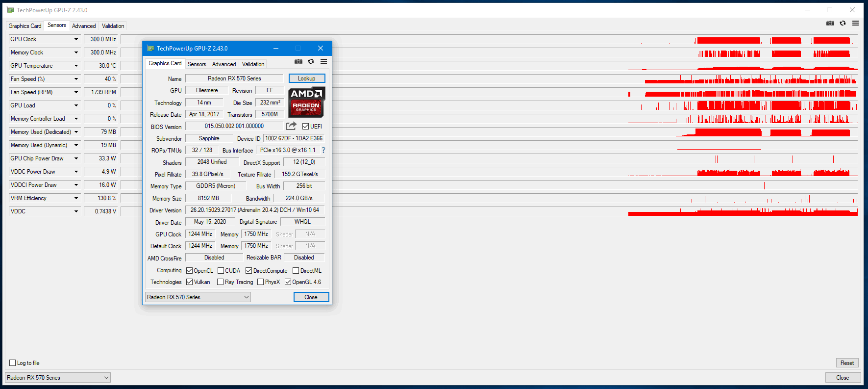Open VDDC sensor dropdown
Screen dimensions: 868x389
[76, 211]
